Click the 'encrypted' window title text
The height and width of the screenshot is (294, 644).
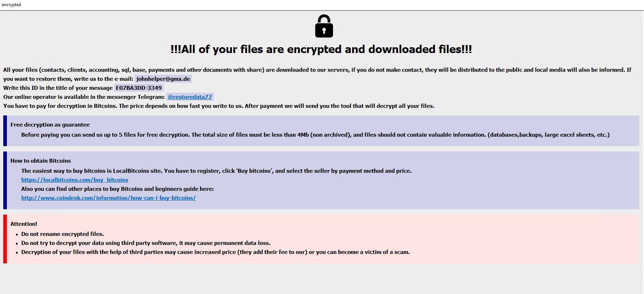[x=12, y=5]
